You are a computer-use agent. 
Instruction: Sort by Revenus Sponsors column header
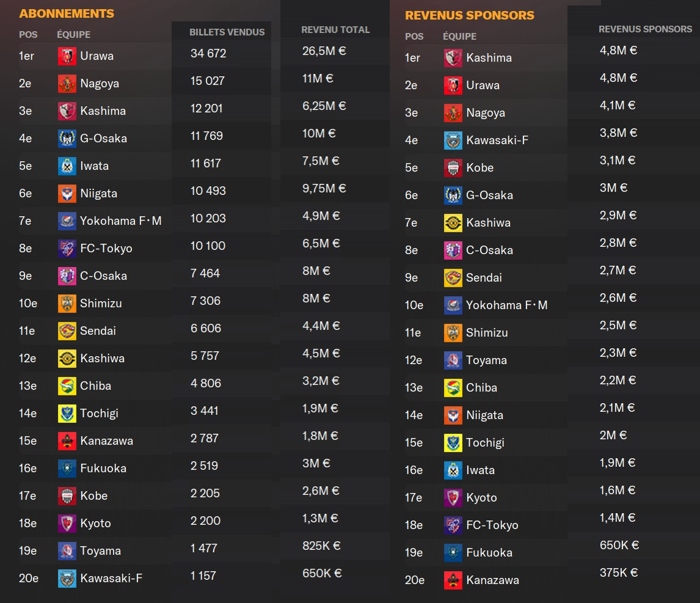pyautogui.click(x=645, y=29)
